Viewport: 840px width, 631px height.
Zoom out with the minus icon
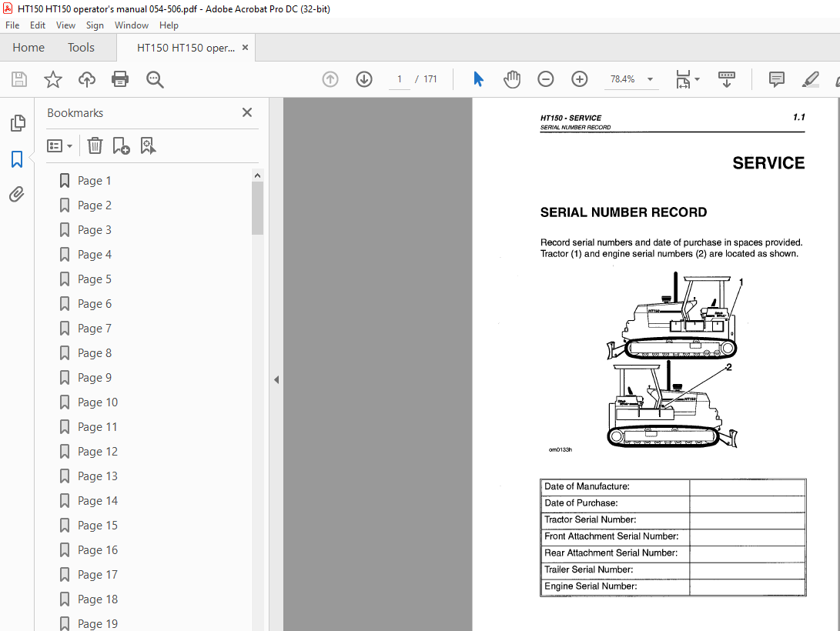click(545, 79)
